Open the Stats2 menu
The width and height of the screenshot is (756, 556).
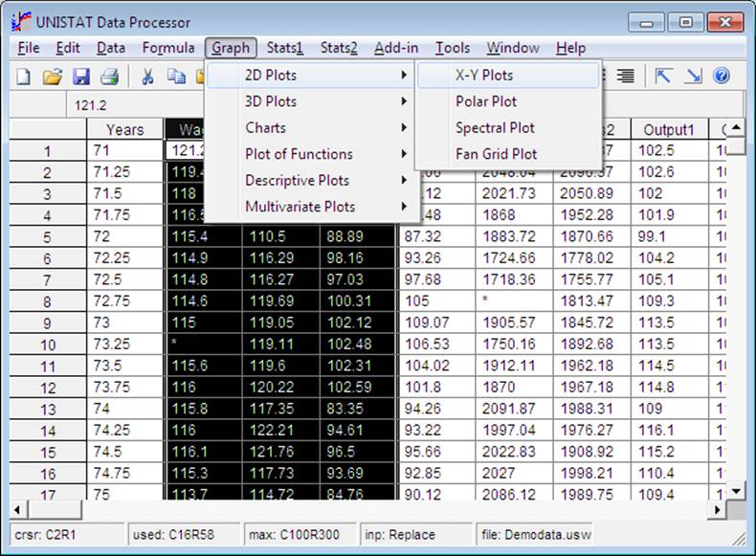click(x=339, y=48)
